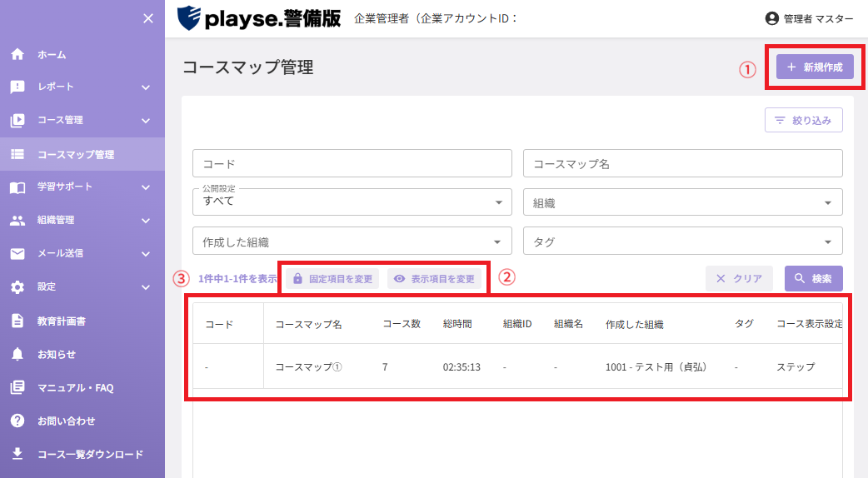Click the ステップ display setting cell
The height and width of the screenshot is (478, 868).
point(796,366)
